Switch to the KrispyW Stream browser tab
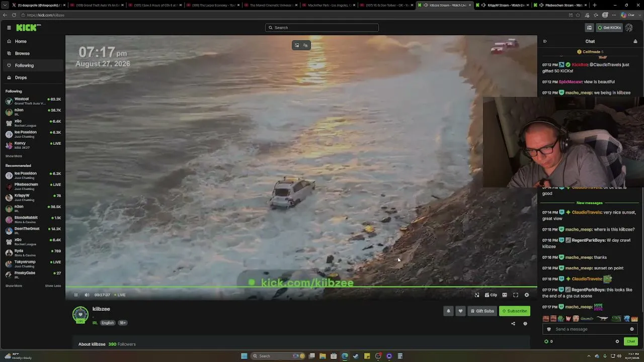Screen dimensions: 644x362 (x=502, y=5)
